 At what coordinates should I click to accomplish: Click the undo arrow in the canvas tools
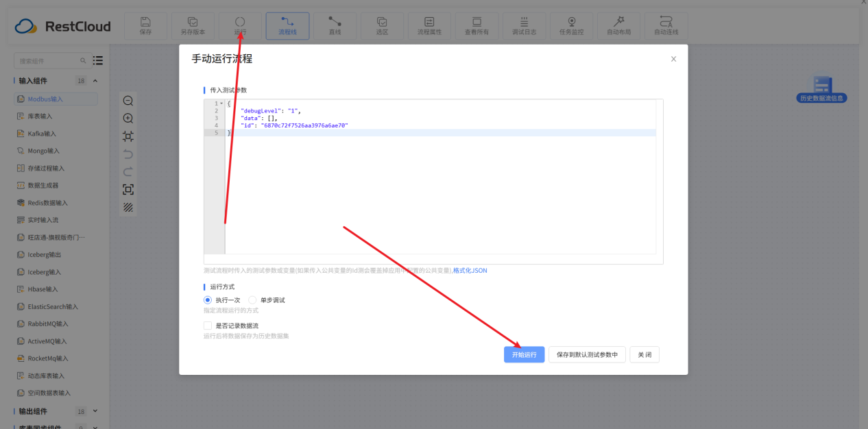(128, 154)
